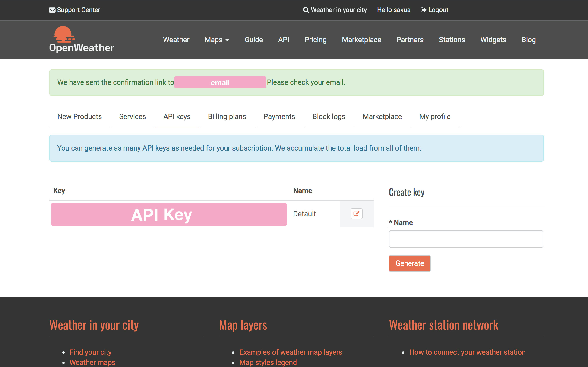Click the blue API keys info notice
This screenshot has width=588, height=367.
coord(296,148)
